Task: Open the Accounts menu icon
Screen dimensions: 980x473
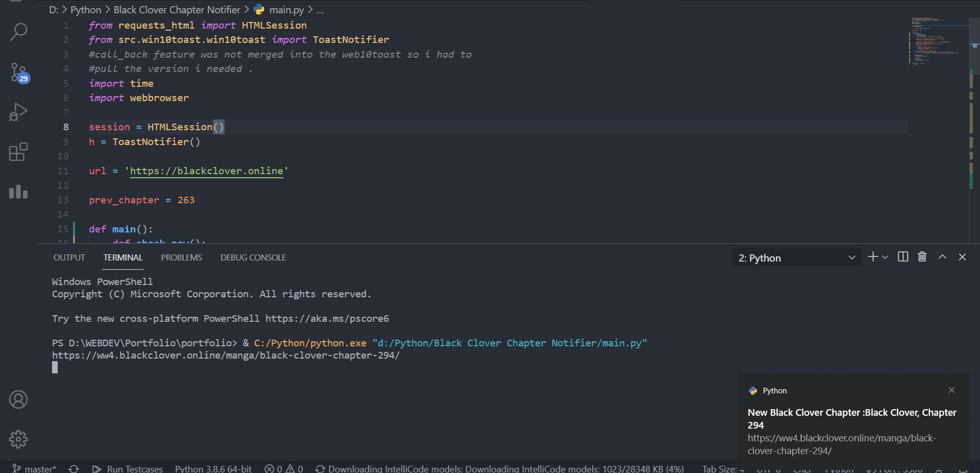Action: tap(18, 399)
